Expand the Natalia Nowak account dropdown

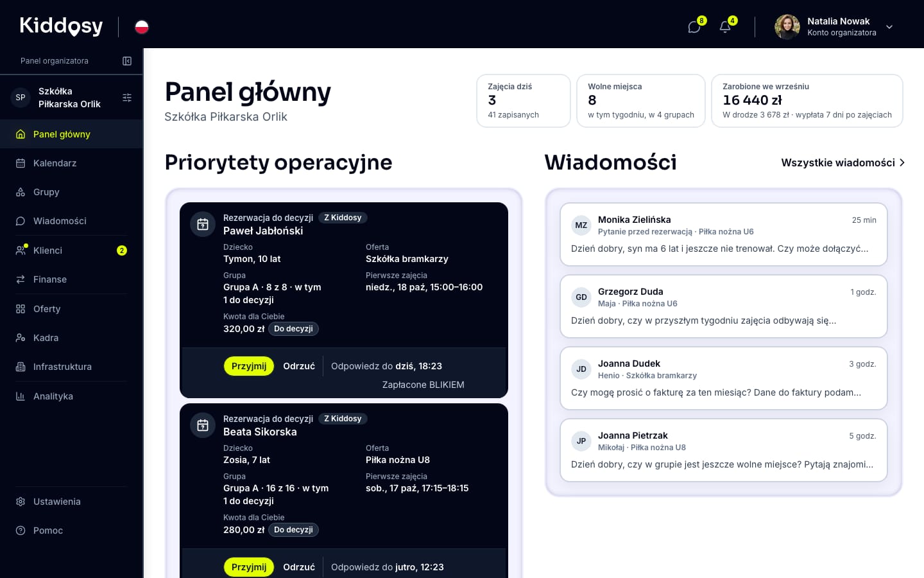pyautogui.click(x=889, y=27)
